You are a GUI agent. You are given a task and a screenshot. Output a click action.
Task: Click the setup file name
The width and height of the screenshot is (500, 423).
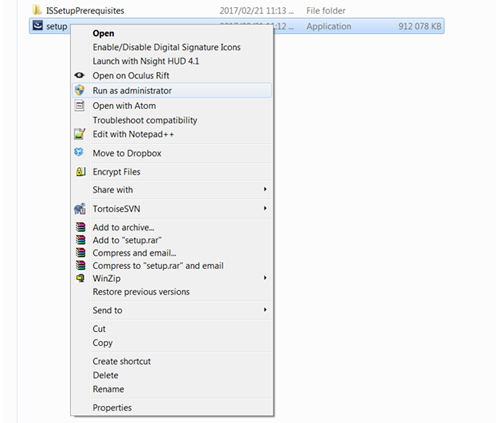click(x=57, y=26)
